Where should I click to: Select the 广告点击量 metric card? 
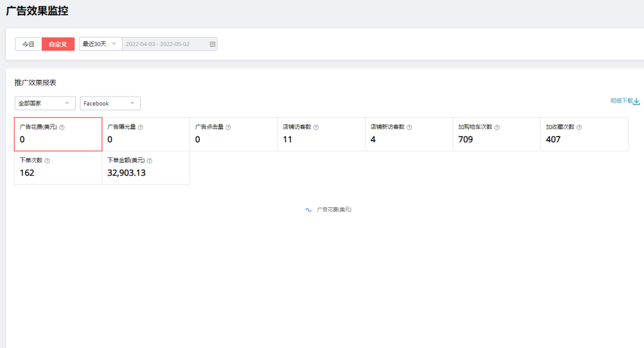tap(234, 134)
